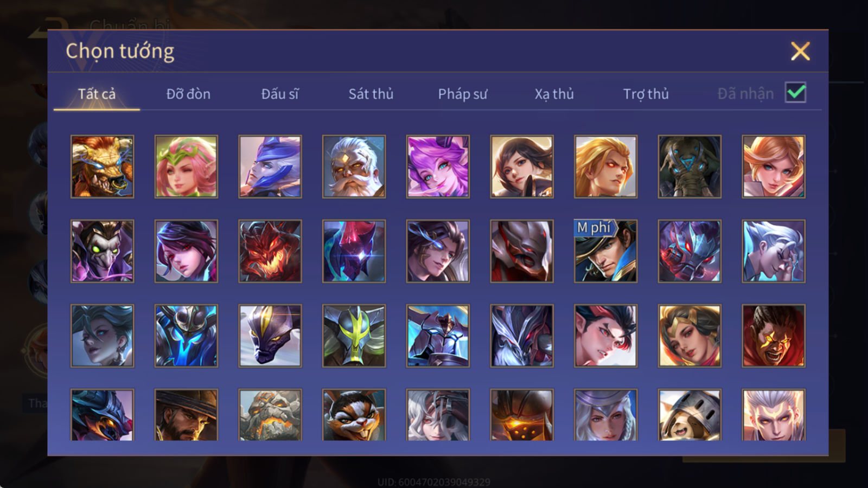Choose the hero marked M phí
This screenshot has height=488, width=868.
tap(605, 251)
